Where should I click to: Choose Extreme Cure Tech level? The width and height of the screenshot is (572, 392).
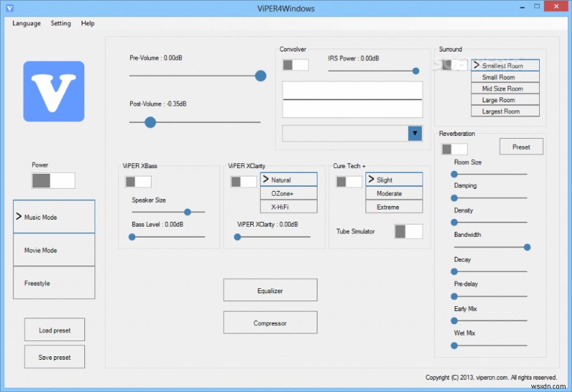click(394, 207)
